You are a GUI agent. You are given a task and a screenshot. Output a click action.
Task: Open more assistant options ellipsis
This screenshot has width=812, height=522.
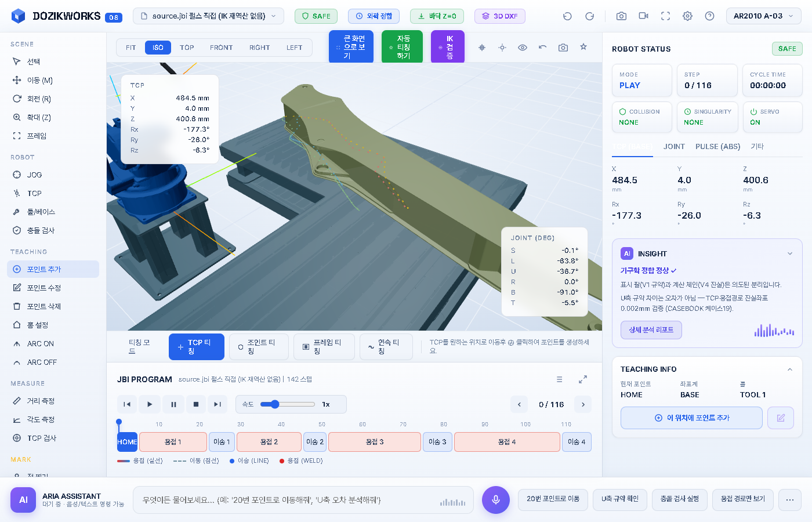(790, 500)
